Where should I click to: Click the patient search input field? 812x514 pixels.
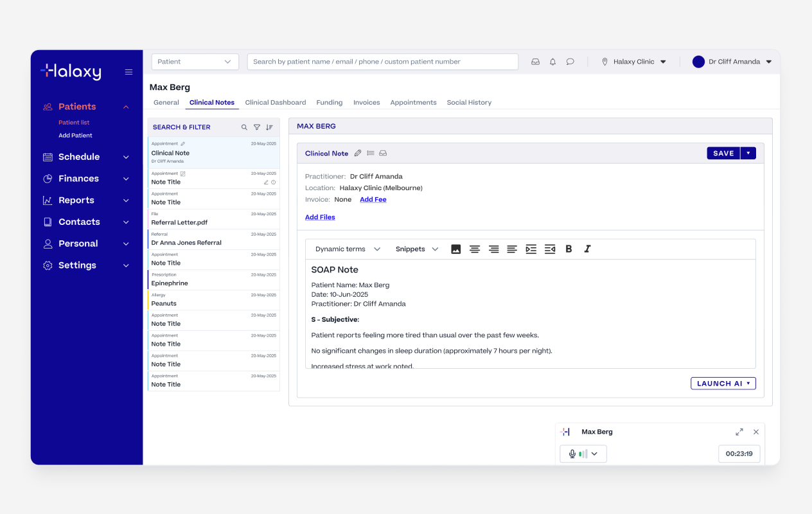pyautogui.click(x=383, y=62)
